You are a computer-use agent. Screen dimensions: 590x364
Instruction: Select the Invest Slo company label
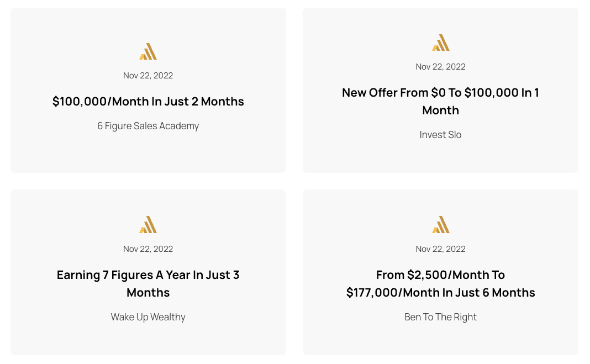(x=441, y=135)
